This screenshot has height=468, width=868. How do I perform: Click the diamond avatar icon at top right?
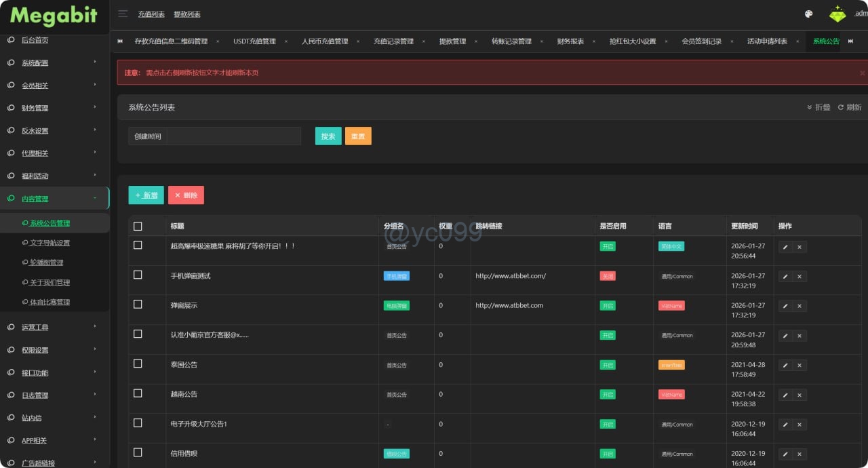click(x=837, y=14)
